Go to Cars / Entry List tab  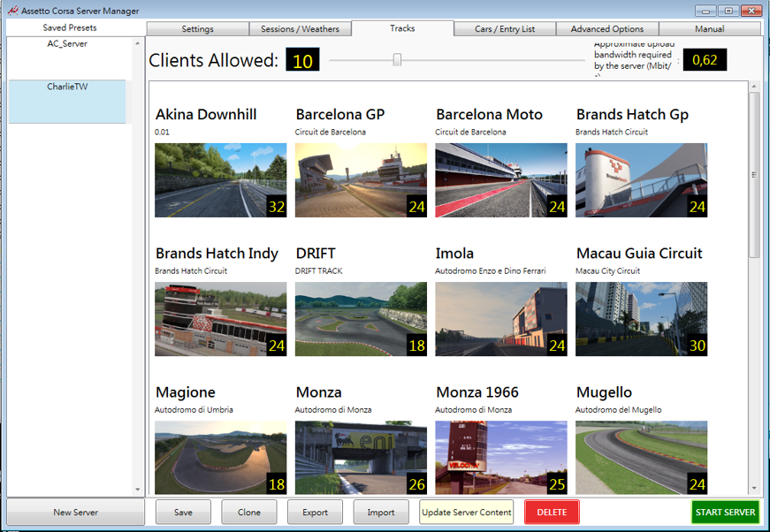click(504, 29)
